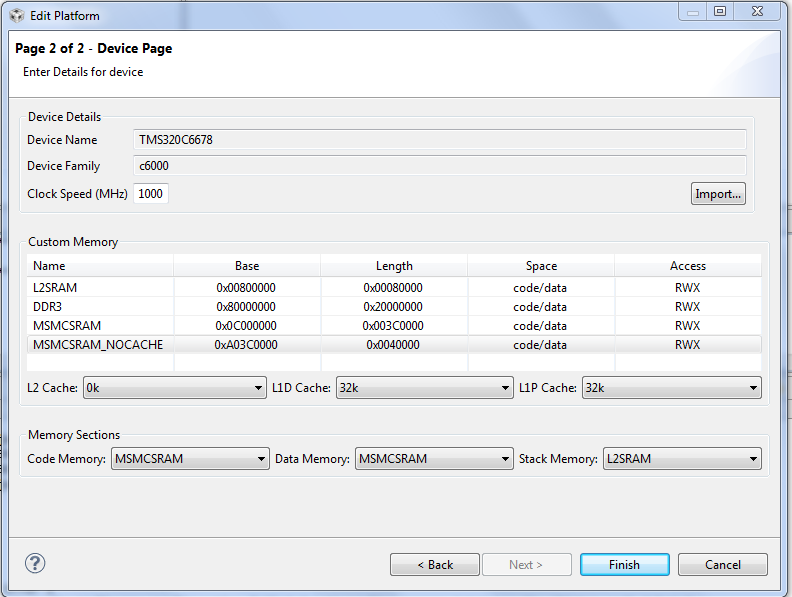Select the MSMCSRAM memory row name
The height and width of the screenshot is (597, 792).
(67, 326)
